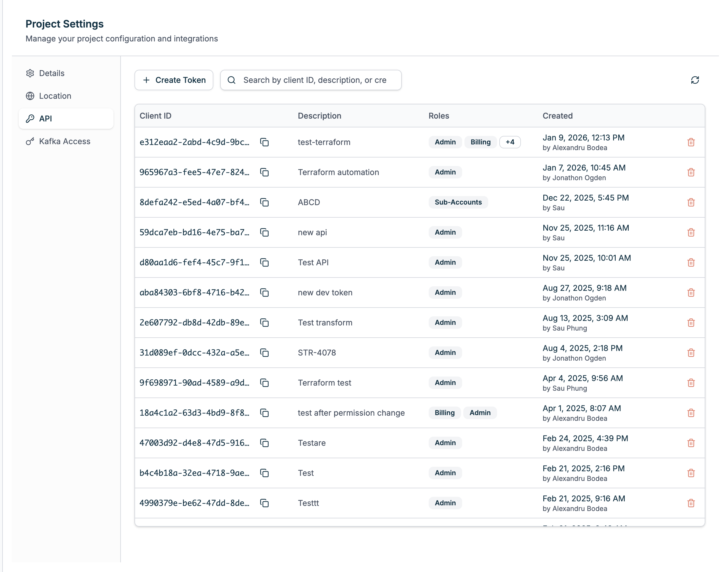Open the Location settings section
The image size is (728, 572).
click(x=54, y=96)
